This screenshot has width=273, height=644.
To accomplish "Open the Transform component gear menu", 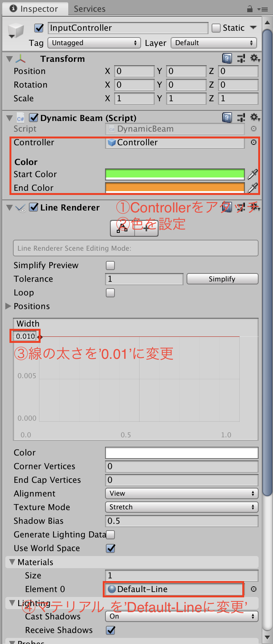I will point(255,58).
